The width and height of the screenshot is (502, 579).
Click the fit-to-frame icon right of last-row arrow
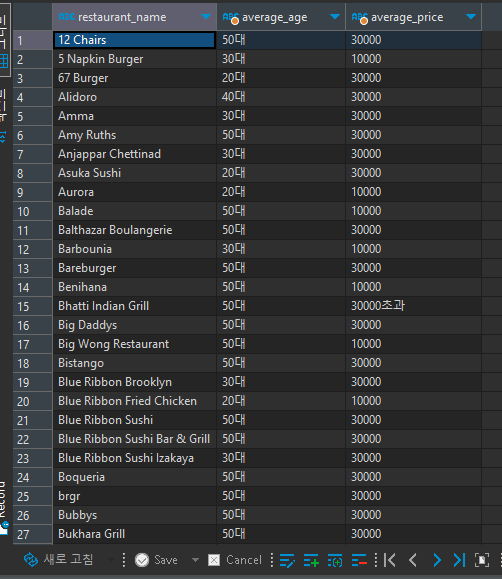(x=482, y=560)
